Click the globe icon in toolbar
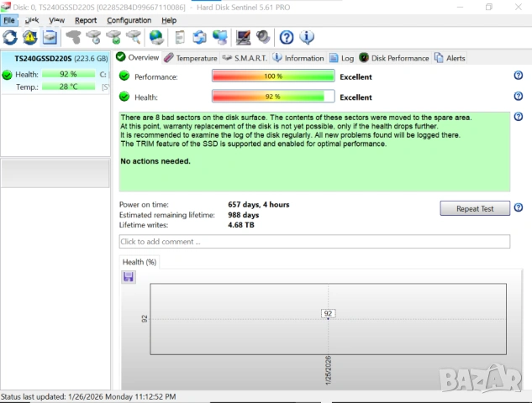 156,37
